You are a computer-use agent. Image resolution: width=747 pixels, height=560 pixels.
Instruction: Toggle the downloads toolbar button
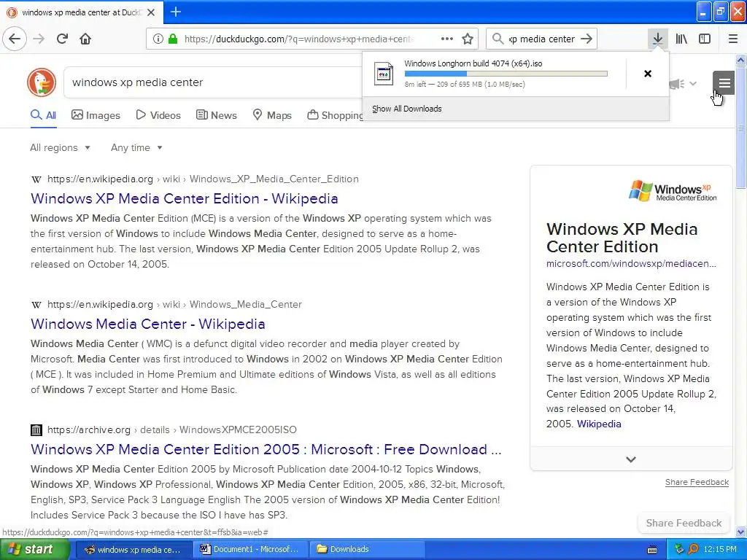657,39
